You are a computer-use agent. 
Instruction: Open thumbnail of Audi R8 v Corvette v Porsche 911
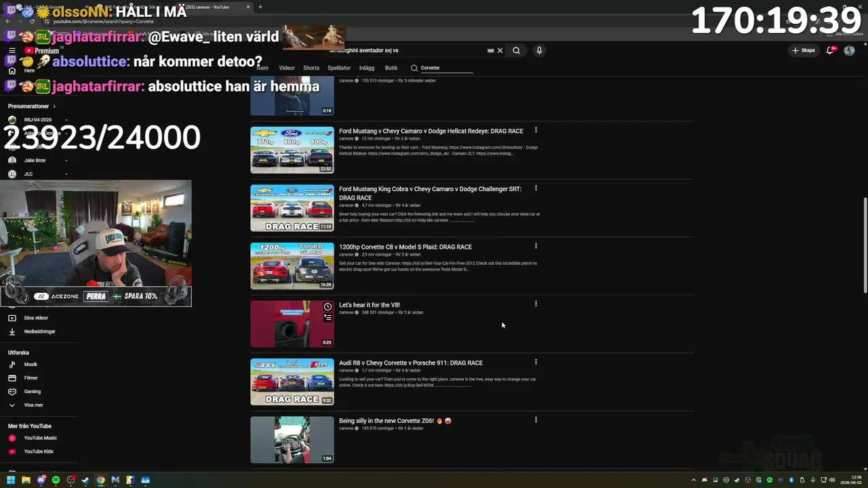[x=292, y=382]
